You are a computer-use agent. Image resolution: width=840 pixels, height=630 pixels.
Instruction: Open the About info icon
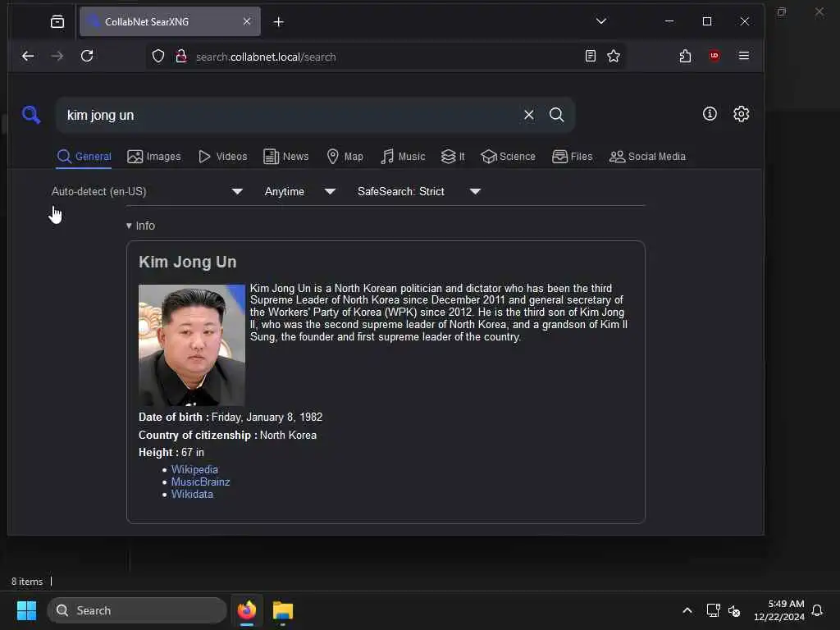pos(710,113)
